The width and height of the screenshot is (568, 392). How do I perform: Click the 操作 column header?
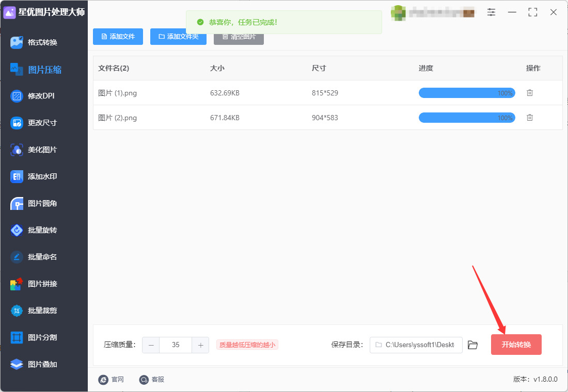click(x=533, y=68)
